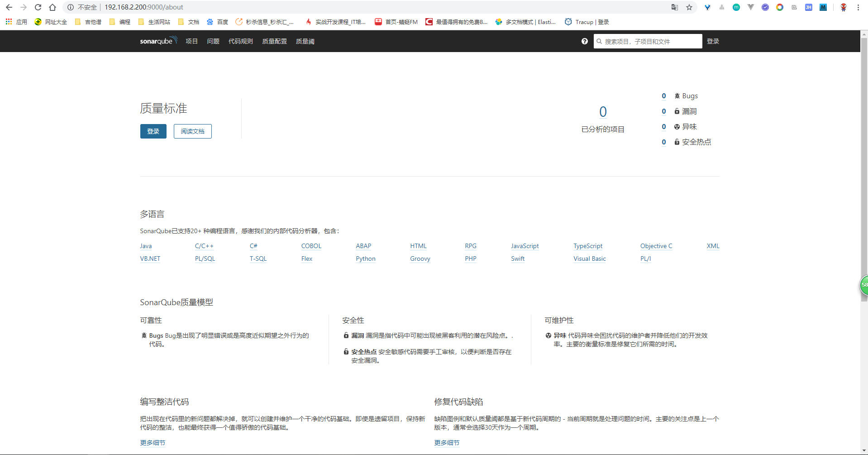Click the browser home icon
The image size is (868, 455).
52,7
